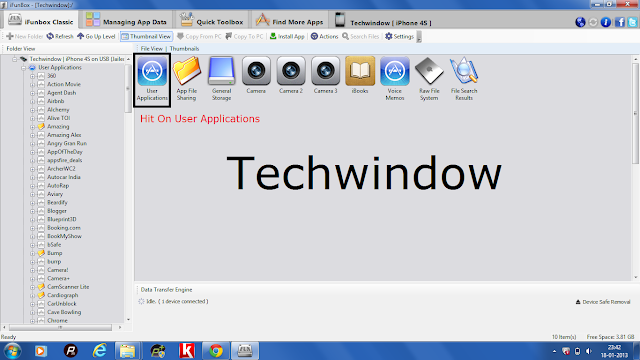Open the Camera 2 icon
The height and width of the screenshot is (360, 640).
pos(291,76)
